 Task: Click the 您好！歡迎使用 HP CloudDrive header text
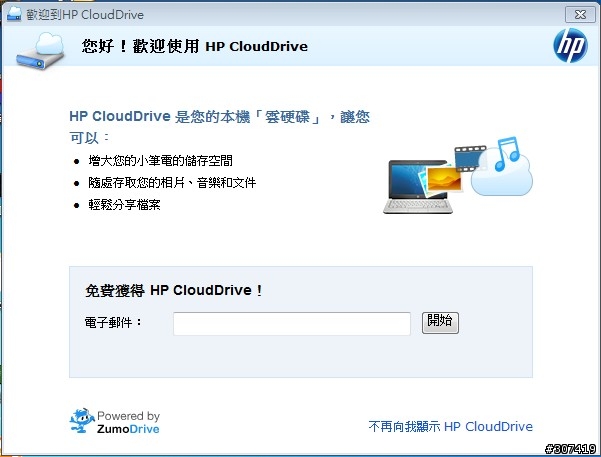point(194,46)
